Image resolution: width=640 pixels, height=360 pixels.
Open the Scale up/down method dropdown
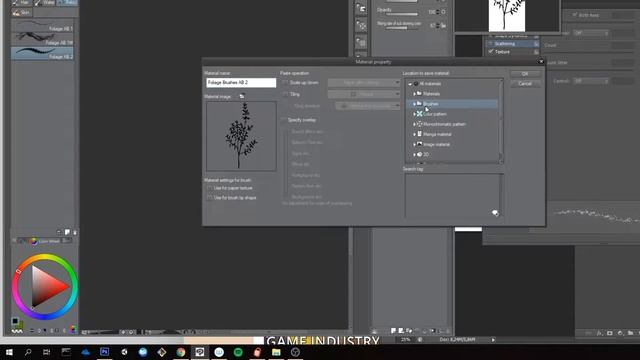coord(364,82)
